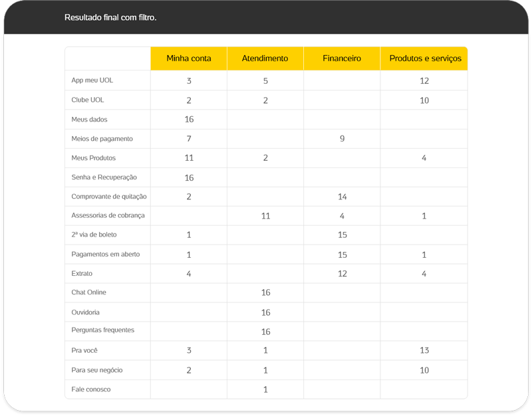Click the "Resultado final com filtro." title text
This screenshot has width=532, height=416.
(110, 17)
